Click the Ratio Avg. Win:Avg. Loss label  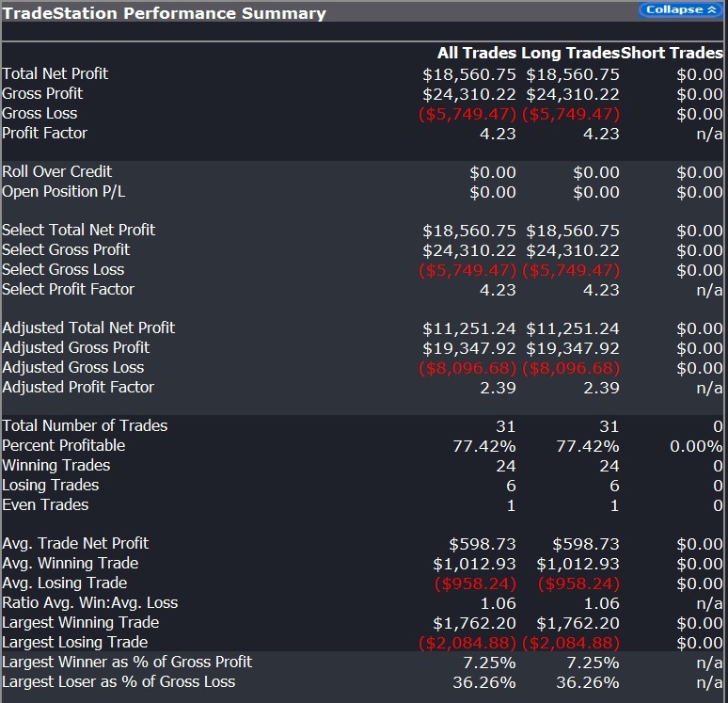point(90,602)
